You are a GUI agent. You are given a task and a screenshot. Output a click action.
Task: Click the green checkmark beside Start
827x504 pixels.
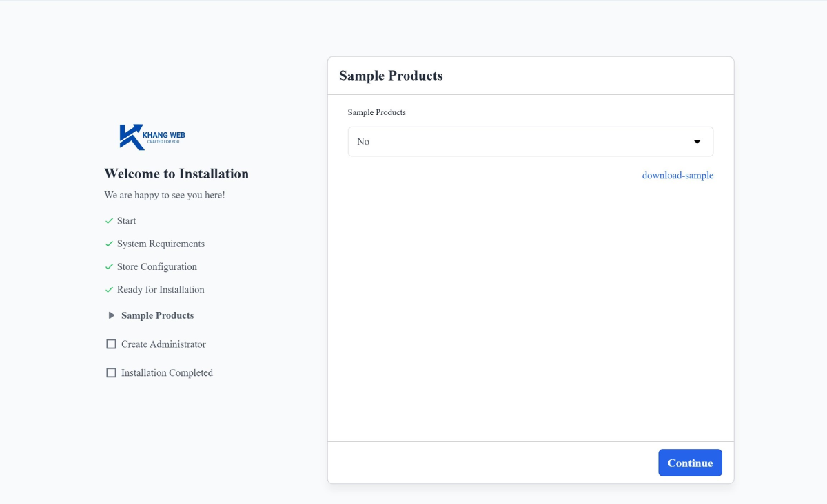(x=109, y=221)
